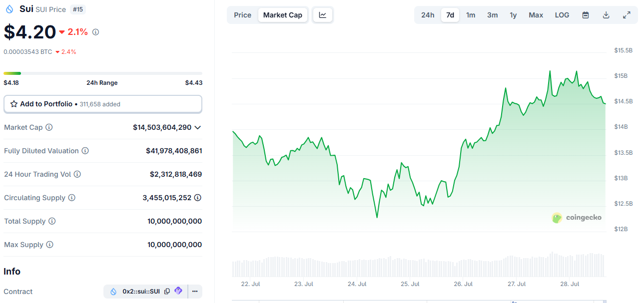
Task: Open Fully Diluted Valuation info icon
Action: (85, 151)
